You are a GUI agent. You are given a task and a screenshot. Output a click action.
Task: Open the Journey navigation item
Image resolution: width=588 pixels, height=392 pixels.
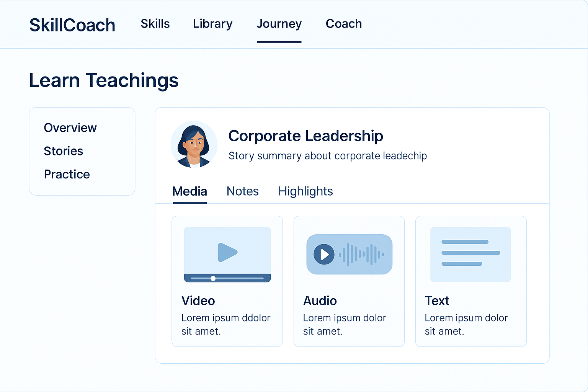pyautogui.click(x=279, y=24)
